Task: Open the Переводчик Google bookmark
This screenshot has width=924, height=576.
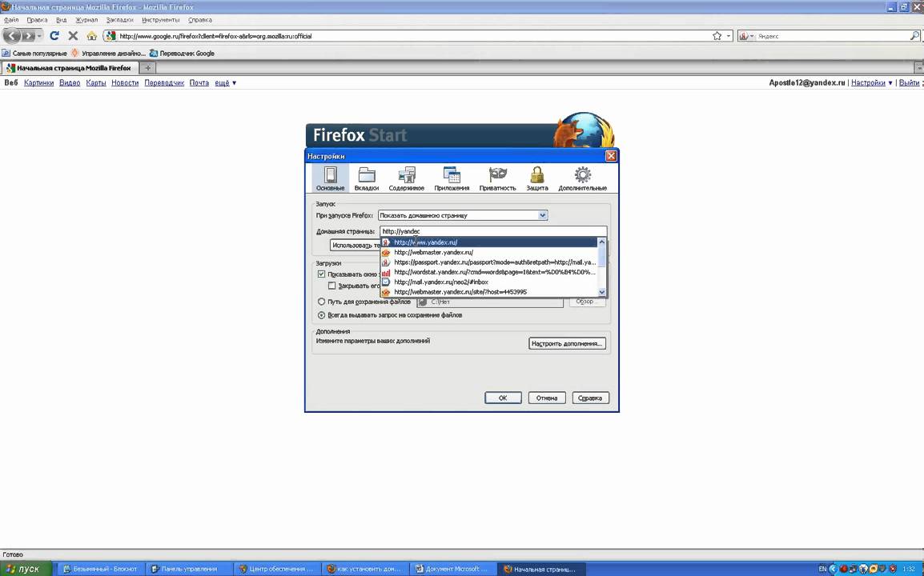Action: coord(182,53)
